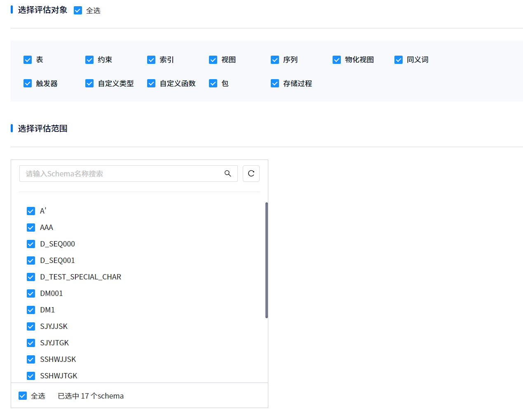Deselect the 自定义函数 option
The image size is (523, 420).
pyautogui.click(x=151, y=84)
